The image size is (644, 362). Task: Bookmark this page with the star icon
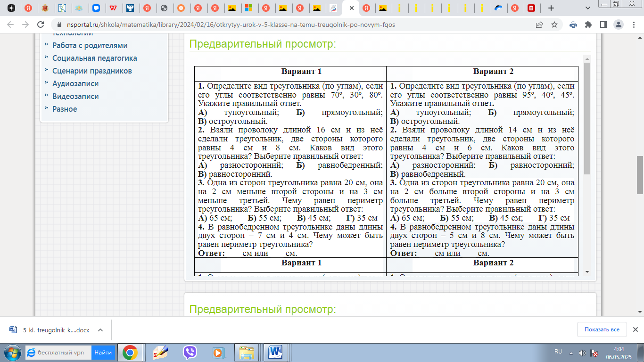tap(554, 25)
